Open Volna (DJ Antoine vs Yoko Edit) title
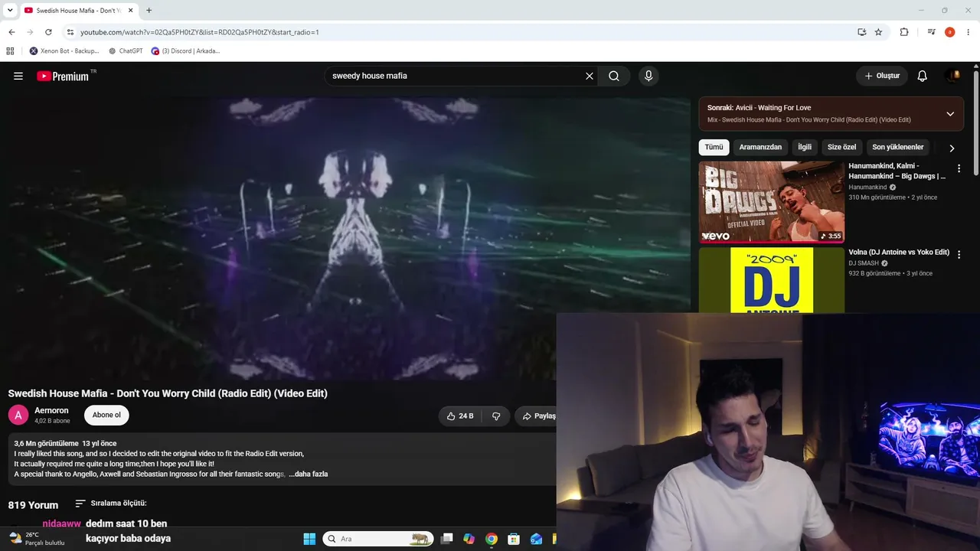This screenshot has width=980, height=551. [x=899, y=252]
